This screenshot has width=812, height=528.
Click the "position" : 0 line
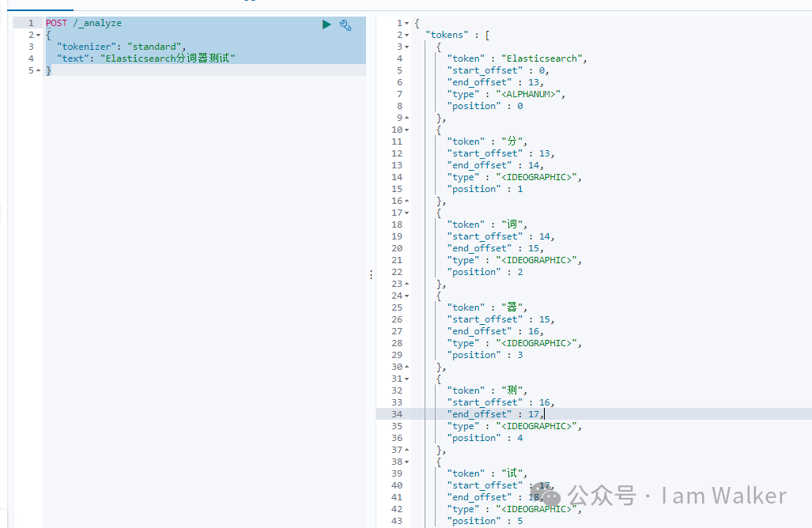click(x=485, y=106)
